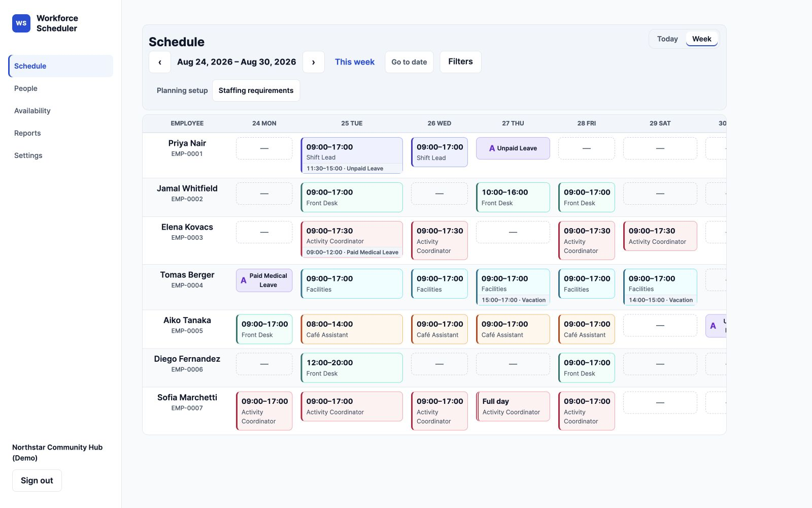Click the 25 TUE column header
Image resolution: width=812 pixels, height=508 pixels.
pyautogui.click(x=352, y=123)
